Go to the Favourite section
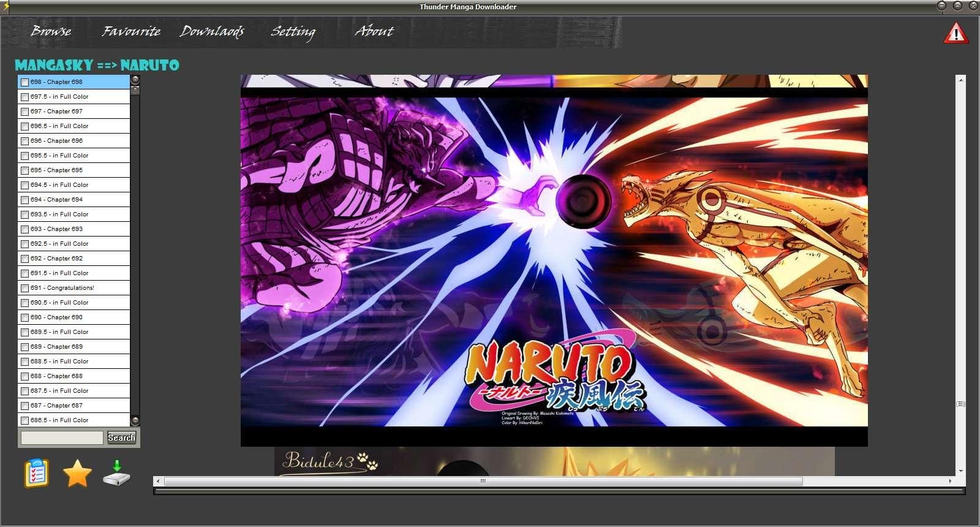 (x=131, y=31)
